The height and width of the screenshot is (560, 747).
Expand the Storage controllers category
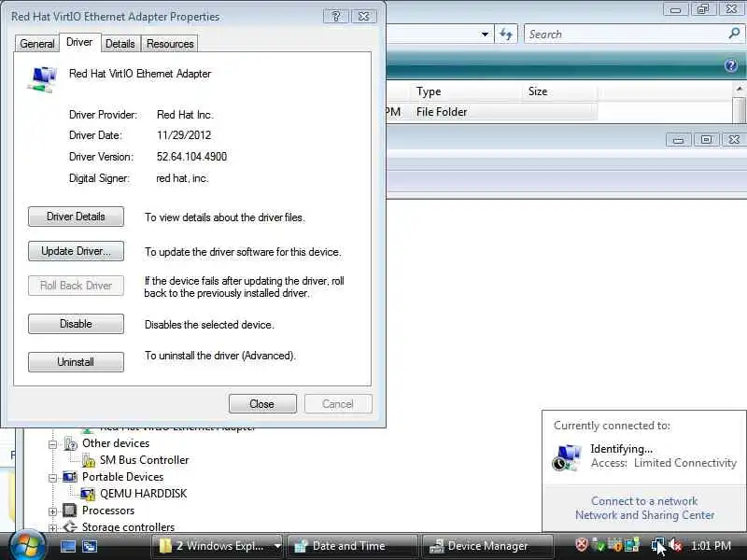coord(53,528)
